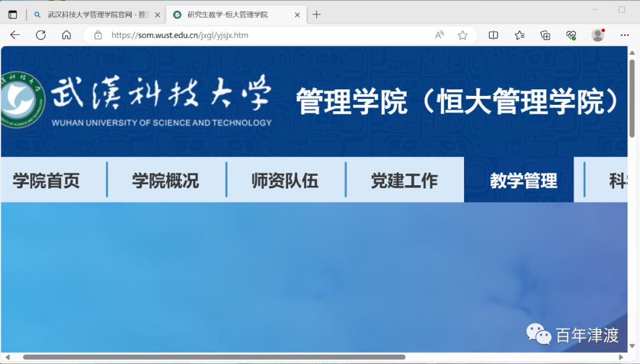Click the scroll left arrow on horizontal scrollbar
This screenshot has height=364, width=640.
point(7,357)
